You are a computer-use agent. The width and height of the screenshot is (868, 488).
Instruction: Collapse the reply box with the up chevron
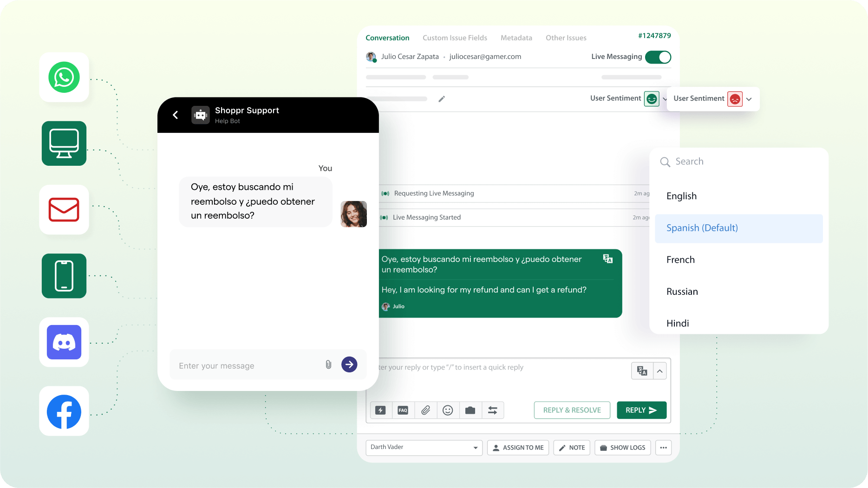(660, 371)
